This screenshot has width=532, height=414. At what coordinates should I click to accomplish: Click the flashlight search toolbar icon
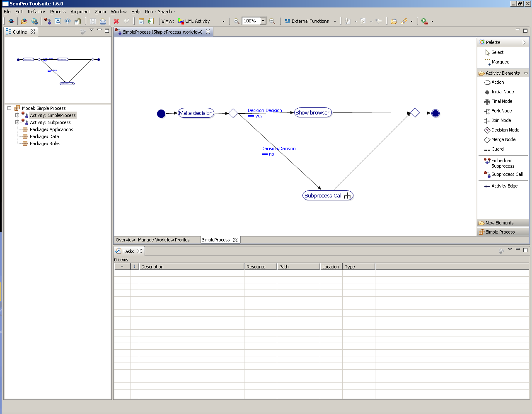click(404, 21)
